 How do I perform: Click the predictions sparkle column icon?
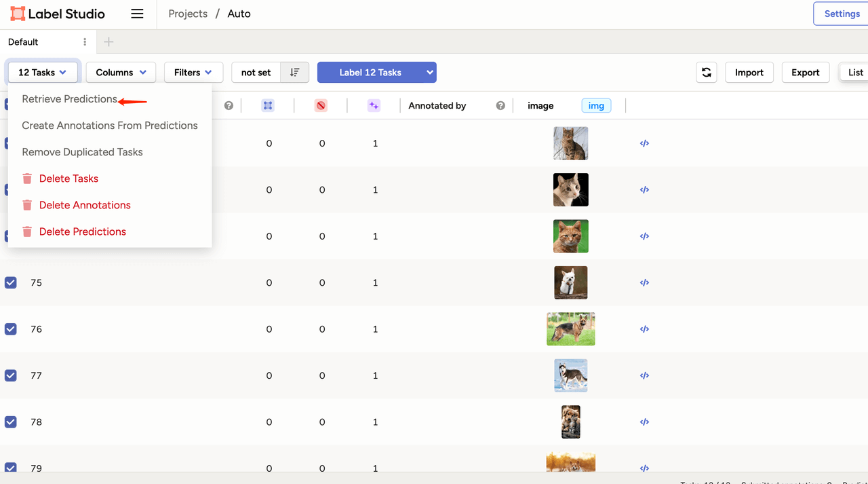(374, 106)
